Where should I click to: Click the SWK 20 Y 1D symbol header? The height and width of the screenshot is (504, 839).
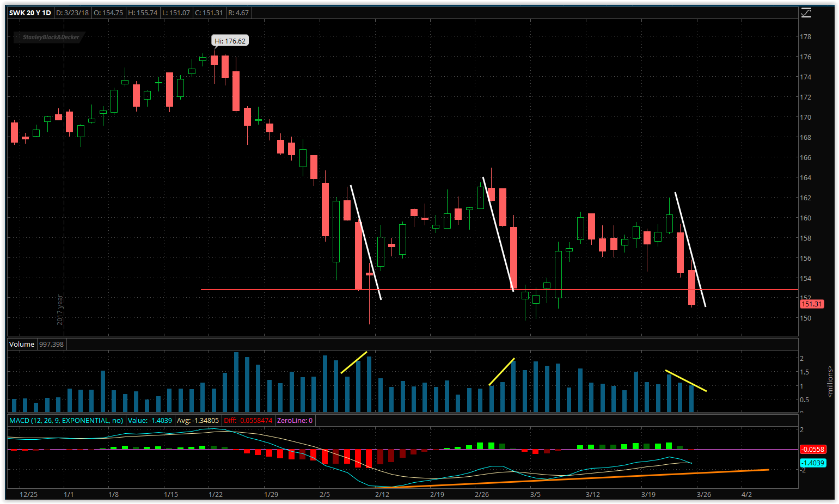[30, 13]
